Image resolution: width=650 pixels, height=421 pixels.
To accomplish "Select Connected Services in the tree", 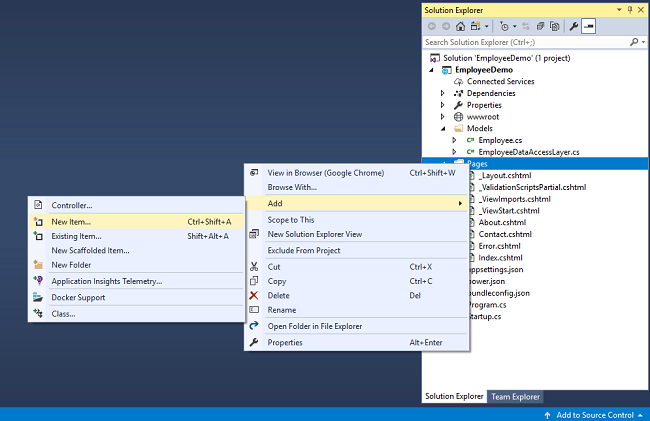I will coord(500,82).
